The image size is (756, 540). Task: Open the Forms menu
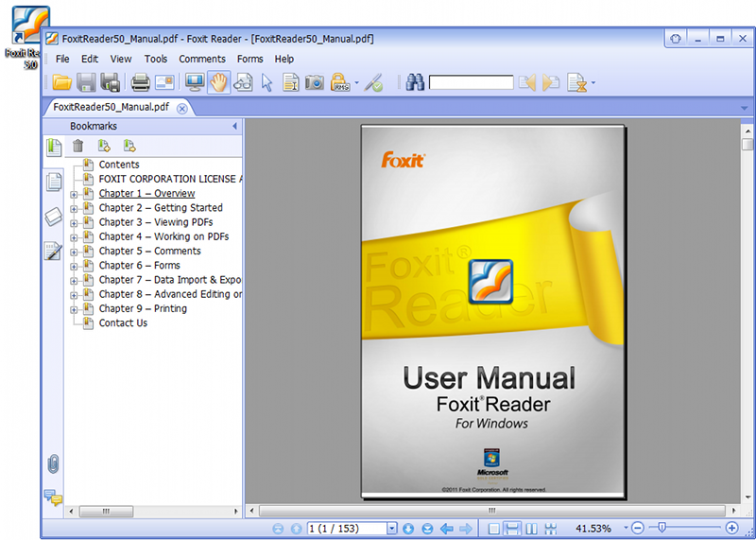pos(249,59)
